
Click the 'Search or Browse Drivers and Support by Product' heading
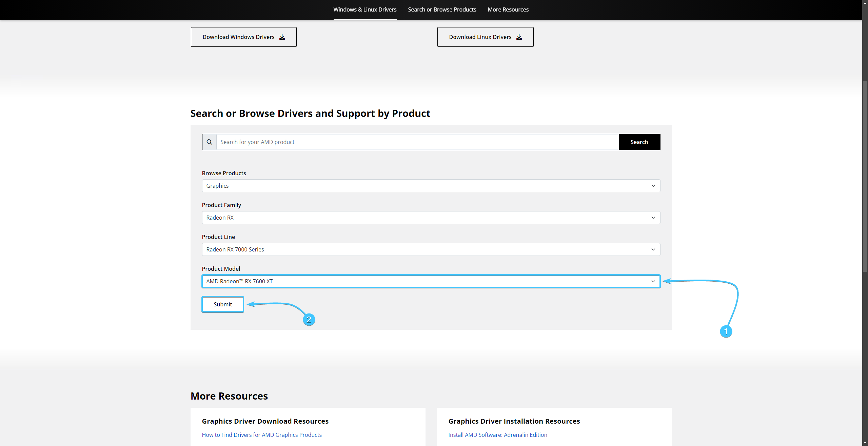tap(310, 114)
